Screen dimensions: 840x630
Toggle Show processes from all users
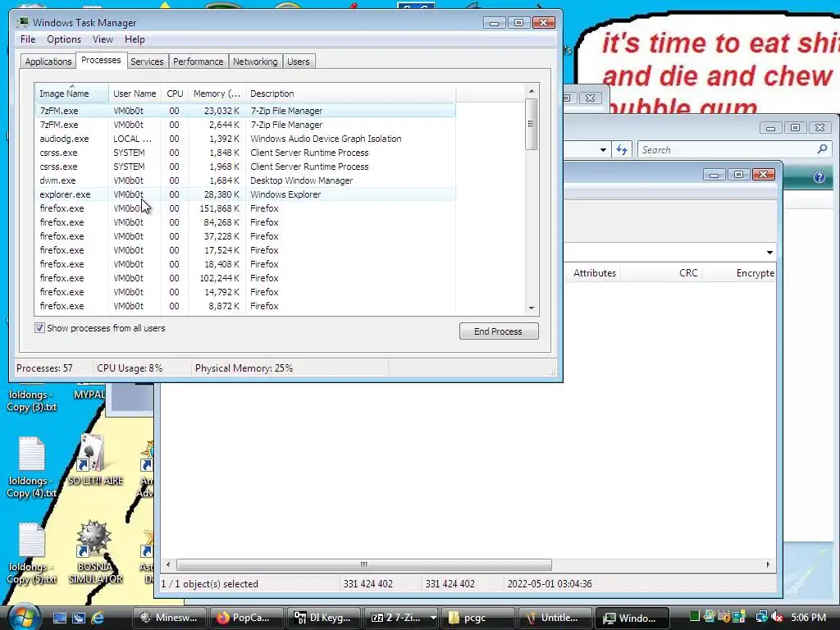click(39, 328)
